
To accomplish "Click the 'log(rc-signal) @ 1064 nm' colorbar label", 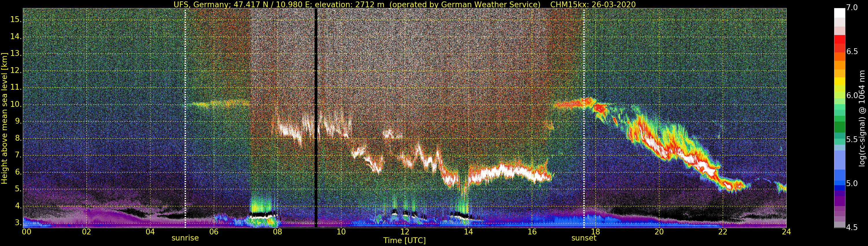I will tap(862, 118).
